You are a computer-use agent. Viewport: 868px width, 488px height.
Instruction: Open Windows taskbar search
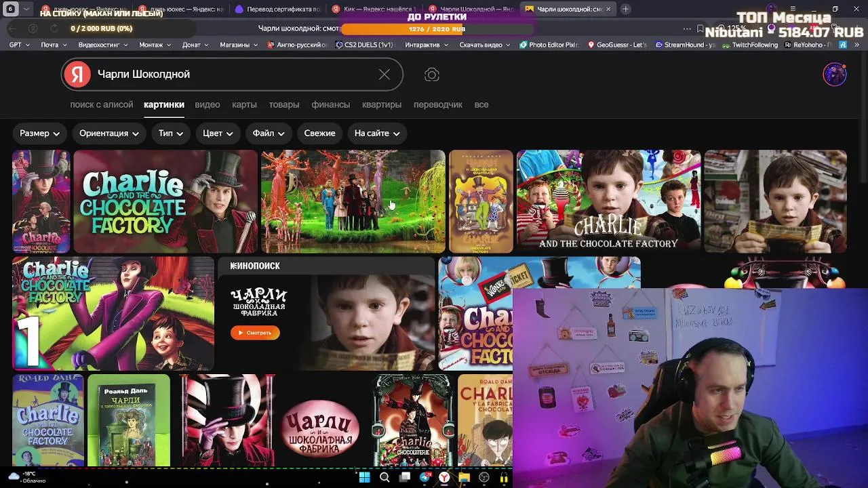[x=384, y=478]
